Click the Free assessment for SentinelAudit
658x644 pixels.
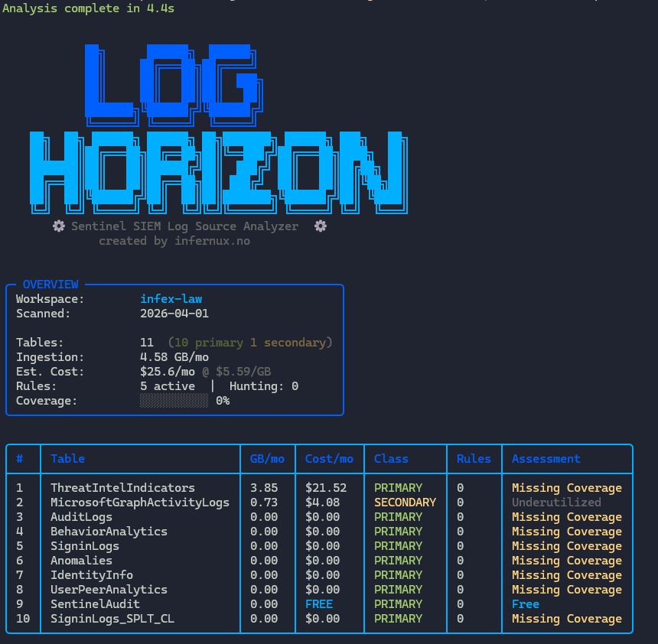[x=526, y=604]
